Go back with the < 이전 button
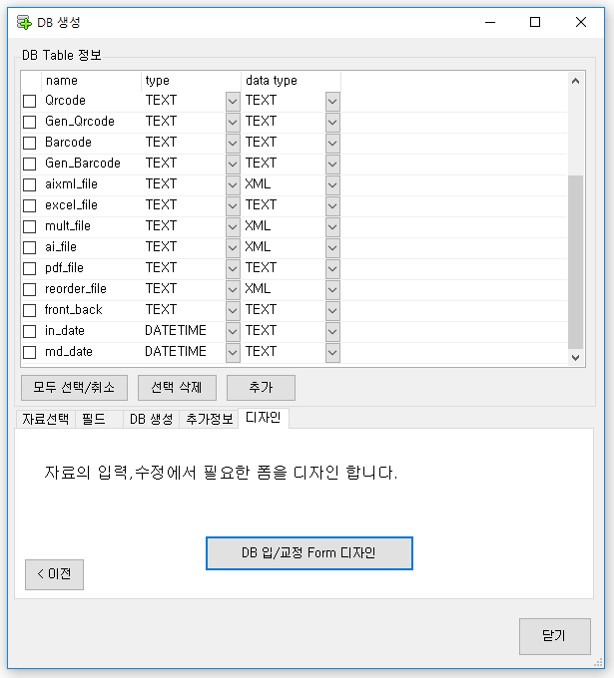 tap(54, 574)
